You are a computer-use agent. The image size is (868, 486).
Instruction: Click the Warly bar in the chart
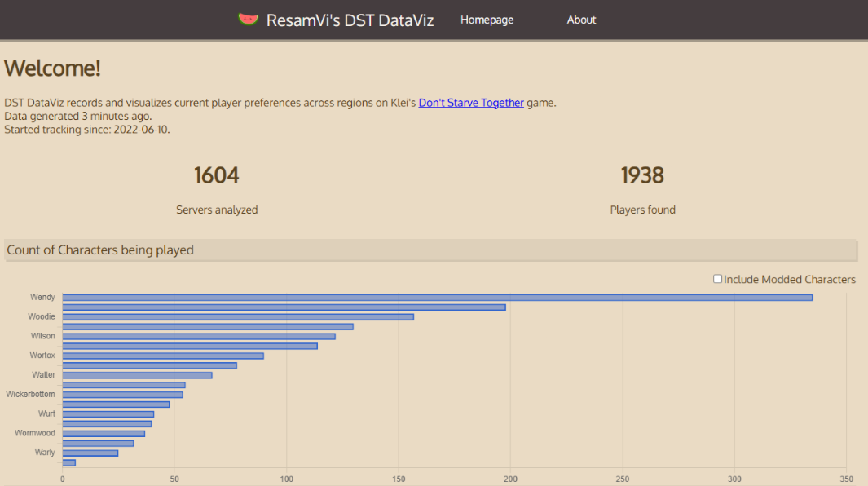click(90, 453)
